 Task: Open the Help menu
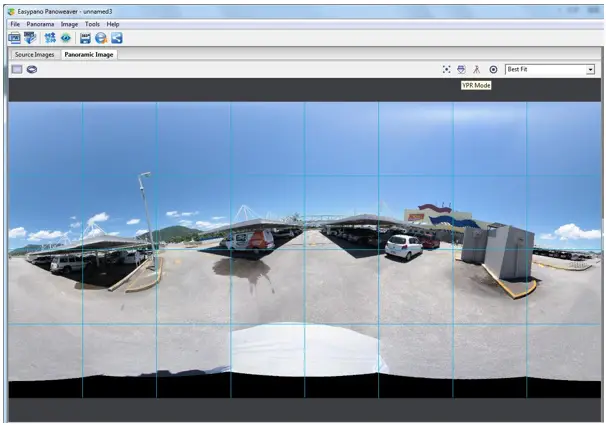point(113,24)
